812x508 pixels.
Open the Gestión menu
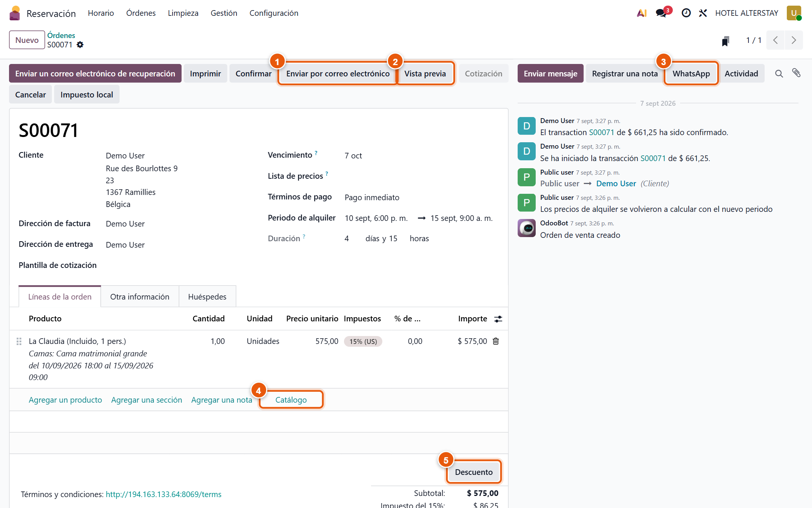(224, 13)
